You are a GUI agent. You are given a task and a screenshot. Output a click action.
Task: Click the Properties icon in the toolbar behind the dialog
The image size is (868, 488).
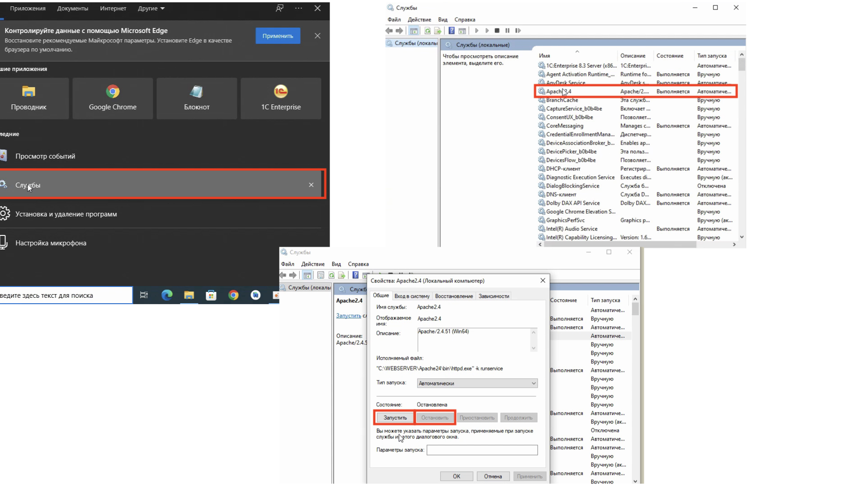coord(321,275)
